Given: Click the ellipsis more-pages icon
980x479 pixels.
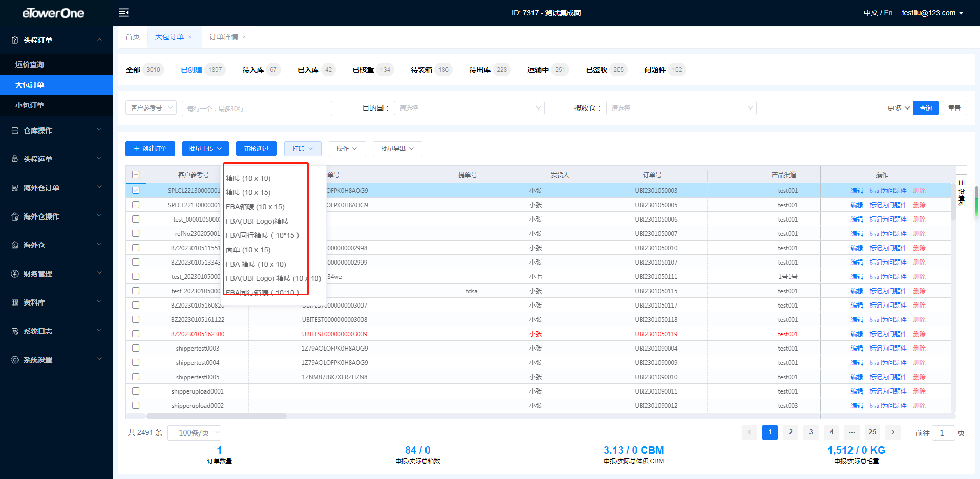Looking at the screenshot, I should pyautogui.click(x=851, y=432).
